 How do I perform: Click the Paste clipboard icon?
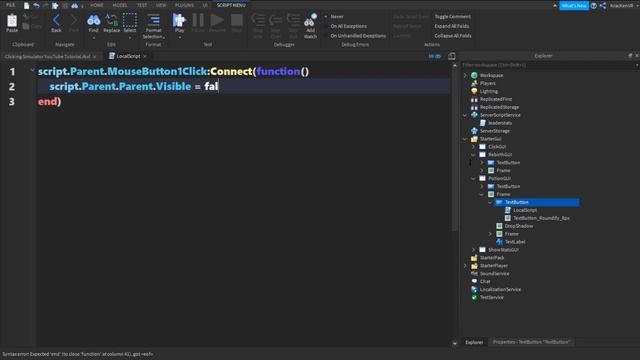(12, 20)
